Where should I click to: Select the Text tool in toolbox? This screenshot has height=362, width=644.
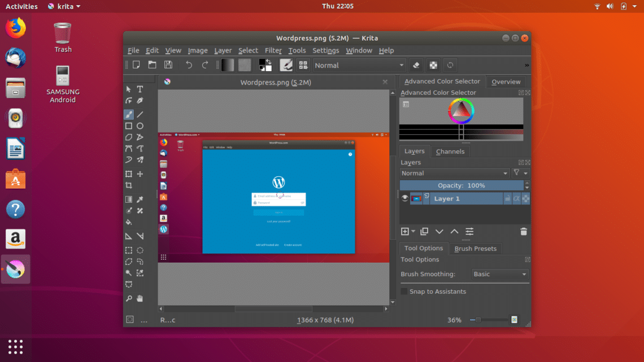(140, 89)
